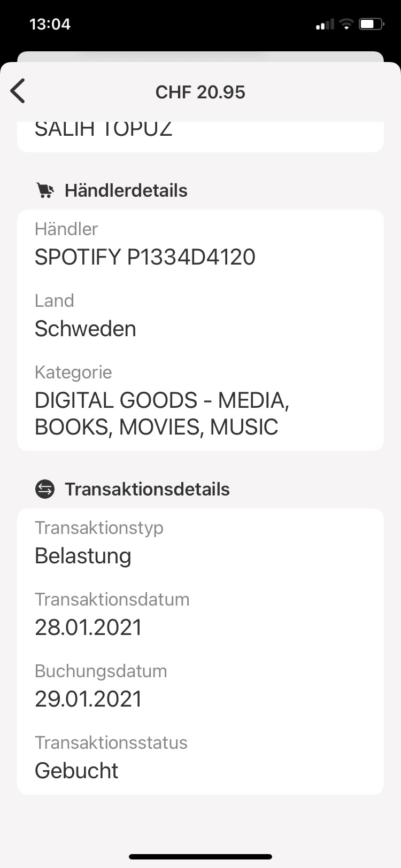Tap the back arrow chevron
The height and width of the screenshot is (868, 401).
pos(18,91)
